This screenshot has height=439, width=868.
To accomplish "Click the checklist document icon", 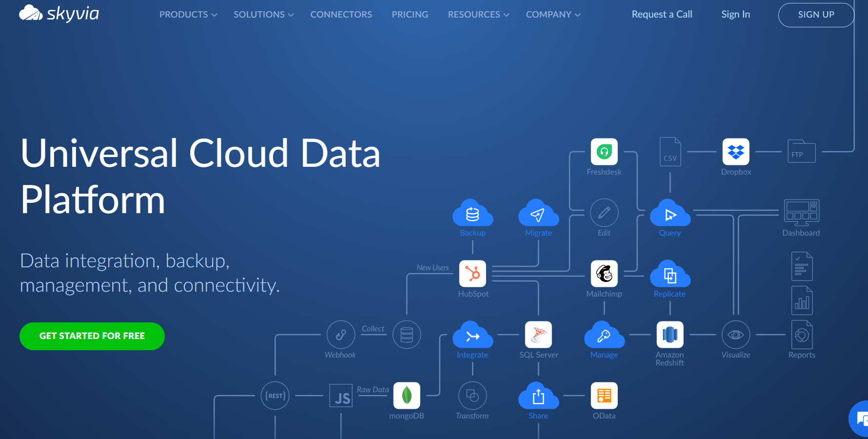I will coord(802,266).
